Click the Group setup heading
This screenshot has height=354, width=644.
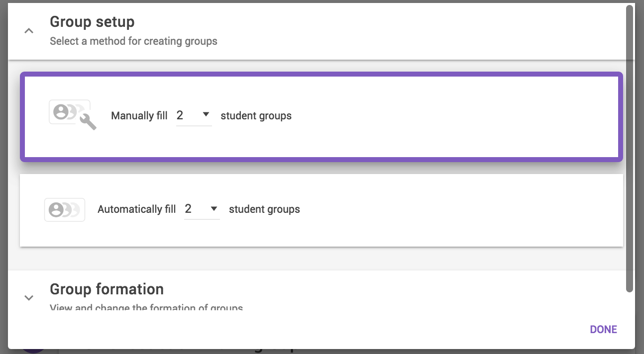(92, 22)
